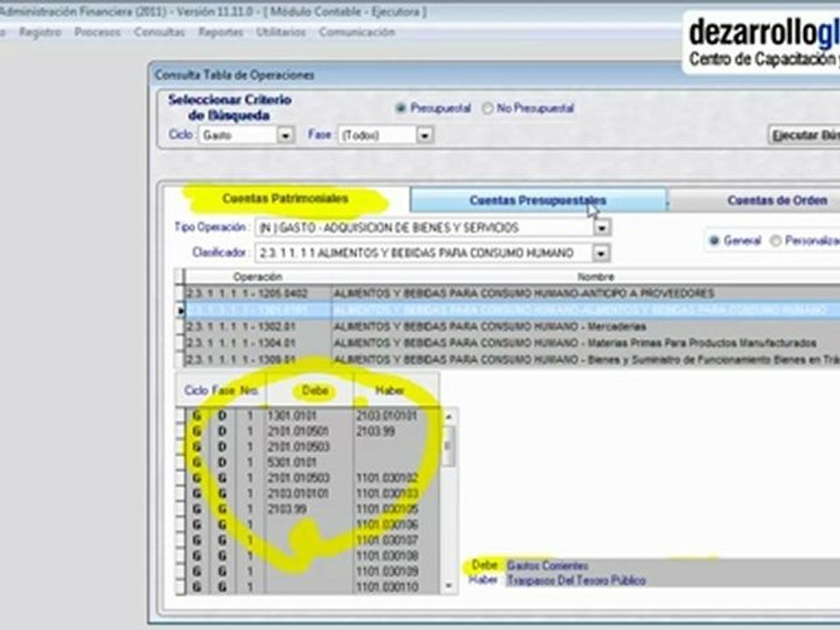Image resolution: width=840 pixels, height=630 pixels.
Task: Click the name with Bienes y Suministro de Funcionamiento
Action: 586,360
